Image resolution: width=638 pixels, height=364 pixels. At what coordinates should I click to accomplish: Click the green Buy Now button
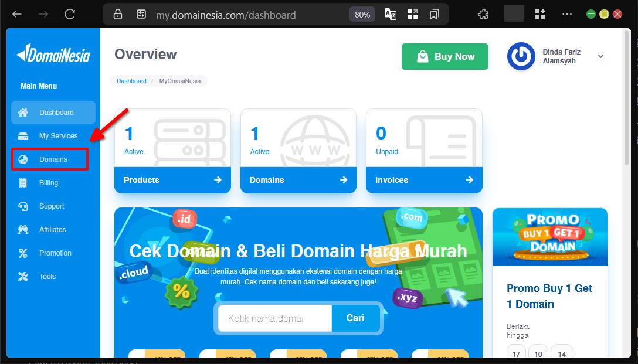(x=445, y=56)
